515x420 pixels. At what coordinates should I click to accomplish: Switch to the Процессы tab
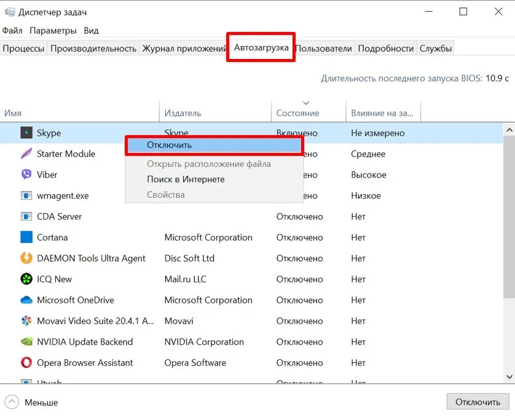point(23,49)
